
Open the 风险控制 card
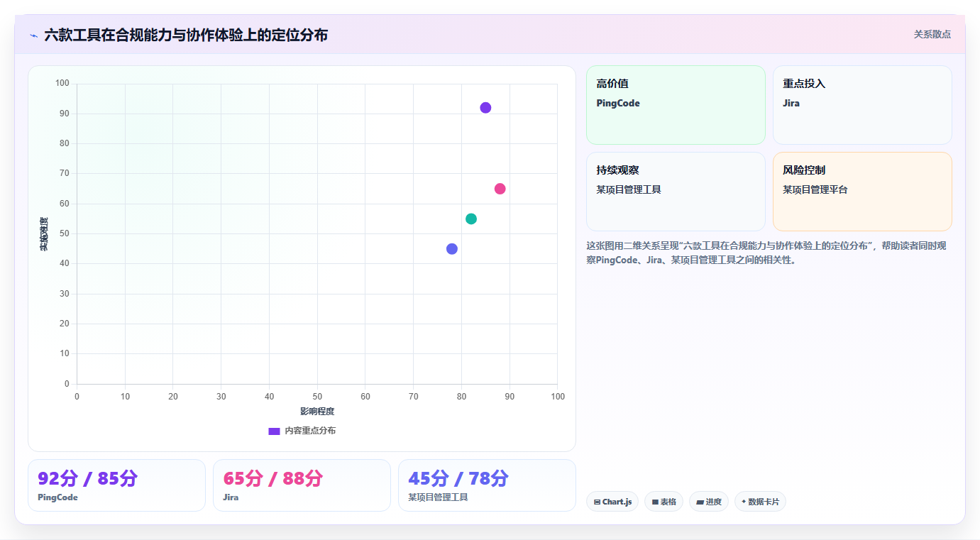point(862,192)
